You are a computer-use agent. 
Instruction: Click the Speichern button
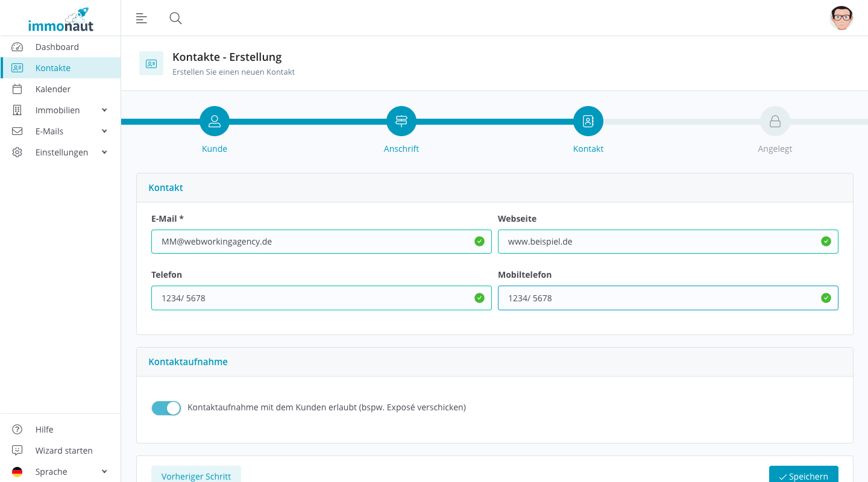(x=803, y=475)
